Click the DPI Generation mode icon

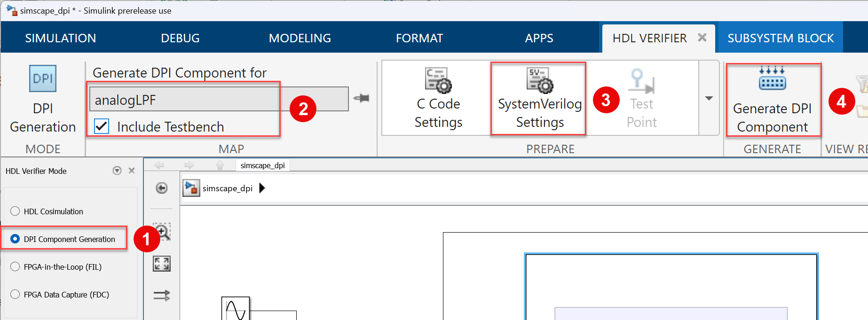pyautogui.click(x=43, y=78)
